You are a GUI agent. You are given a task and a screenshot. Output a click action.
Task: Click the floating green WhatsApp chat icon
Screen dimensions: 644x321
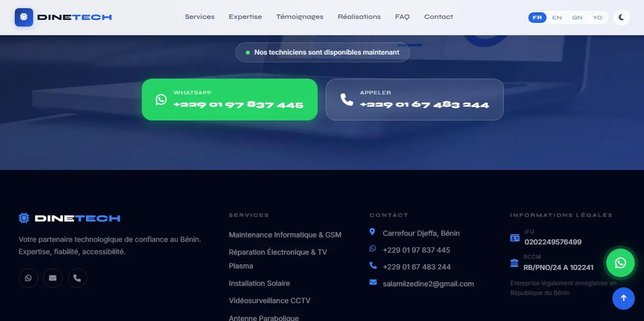click(620, 263)
